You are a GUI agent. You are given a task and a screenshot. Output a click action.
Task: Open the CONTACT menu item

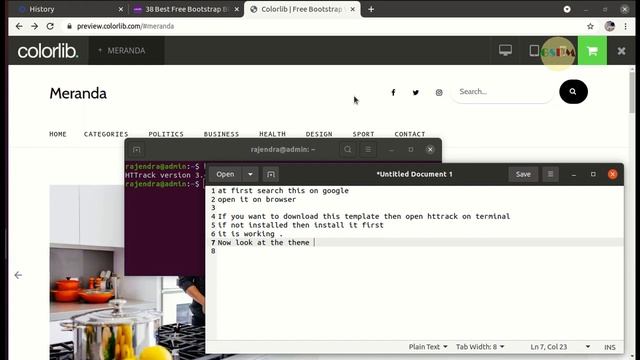point(410,134)
